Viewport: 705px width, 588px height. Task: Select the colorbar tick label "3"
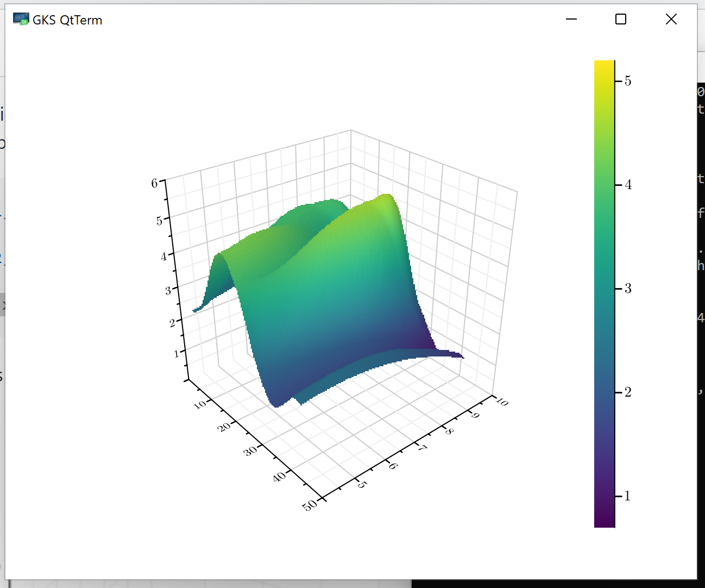(x=628, y=289)
